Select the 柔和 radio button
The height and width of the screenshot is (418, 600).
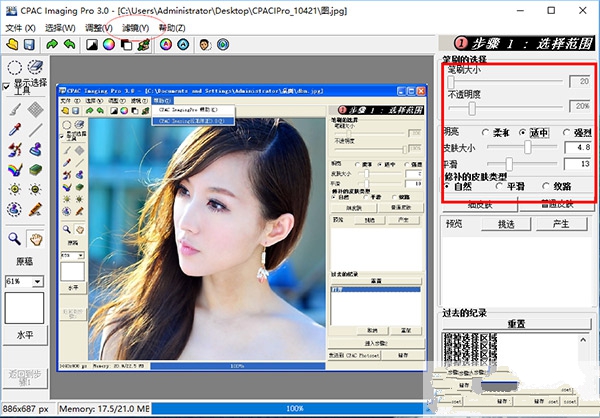click(485, 132)
